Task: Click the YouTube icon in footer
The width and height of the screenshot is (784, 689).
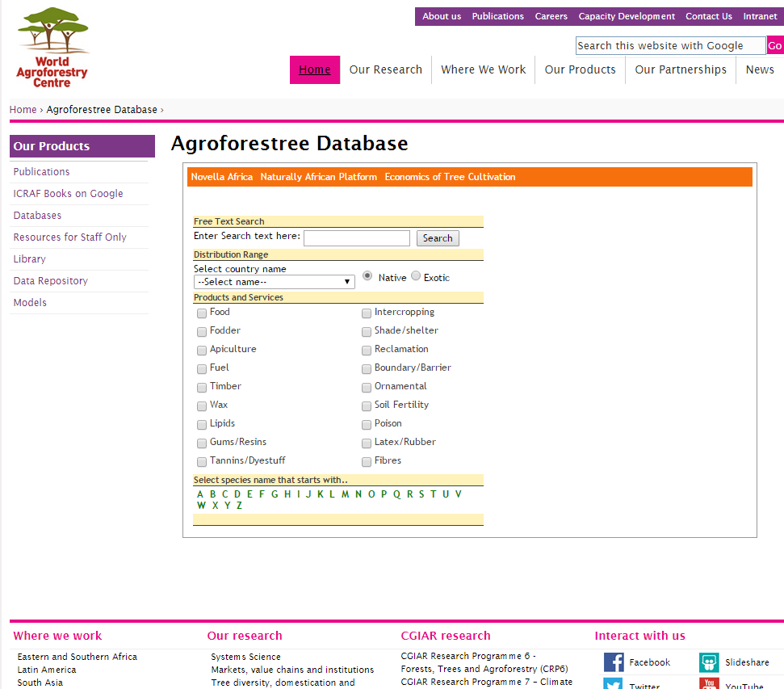Action: tap(709, 683)
